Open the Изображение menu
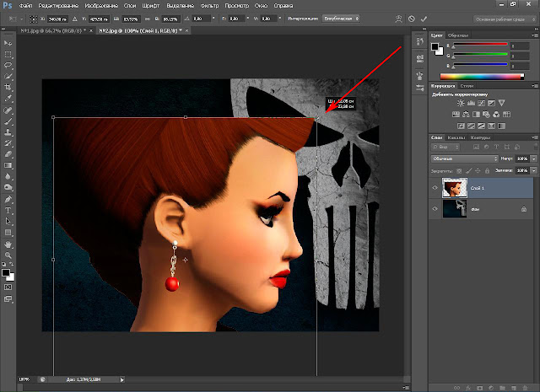This screenshot has width=540, height=392. click(101, 6)
